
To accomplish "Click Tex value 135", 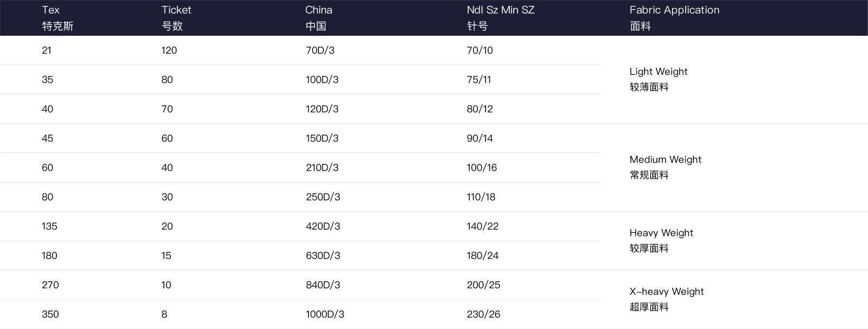I will coord(49,226).
